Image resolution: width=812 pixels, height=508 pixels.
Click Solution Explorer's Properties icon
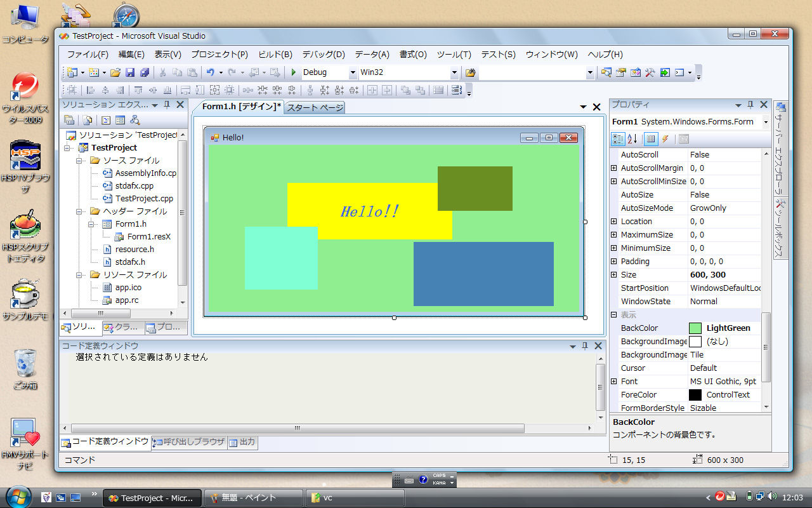tap(69, 119)
